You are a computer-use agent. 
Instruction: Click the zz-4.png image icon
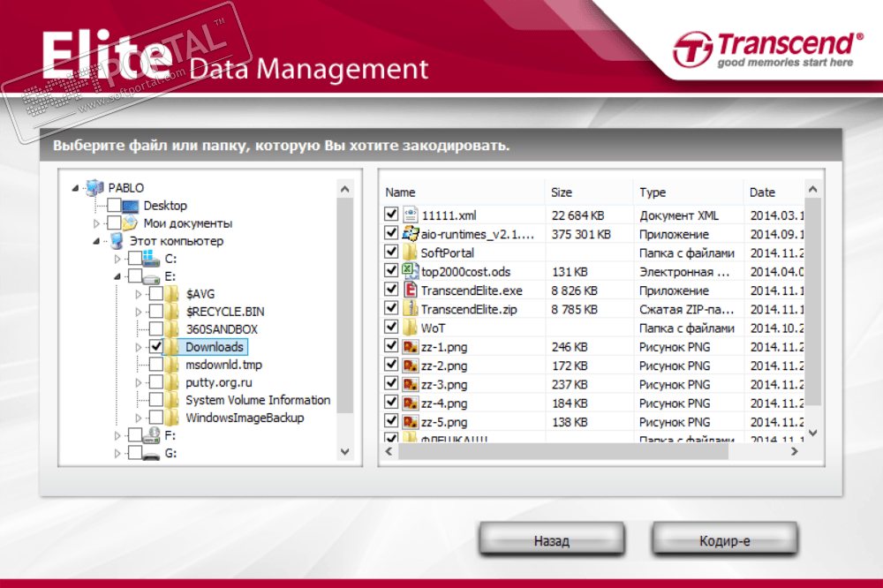click(x=411, y=403)
